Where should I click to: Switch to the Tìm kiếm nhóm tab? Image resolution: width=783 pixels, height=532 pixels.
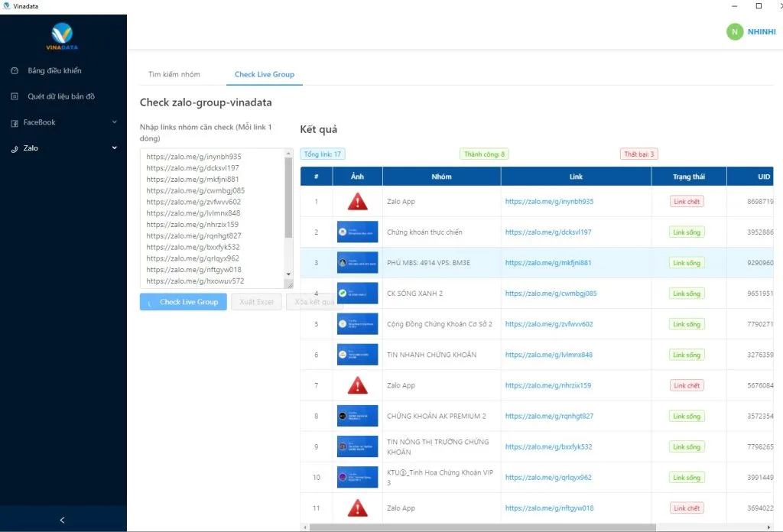tap(174, 75)
